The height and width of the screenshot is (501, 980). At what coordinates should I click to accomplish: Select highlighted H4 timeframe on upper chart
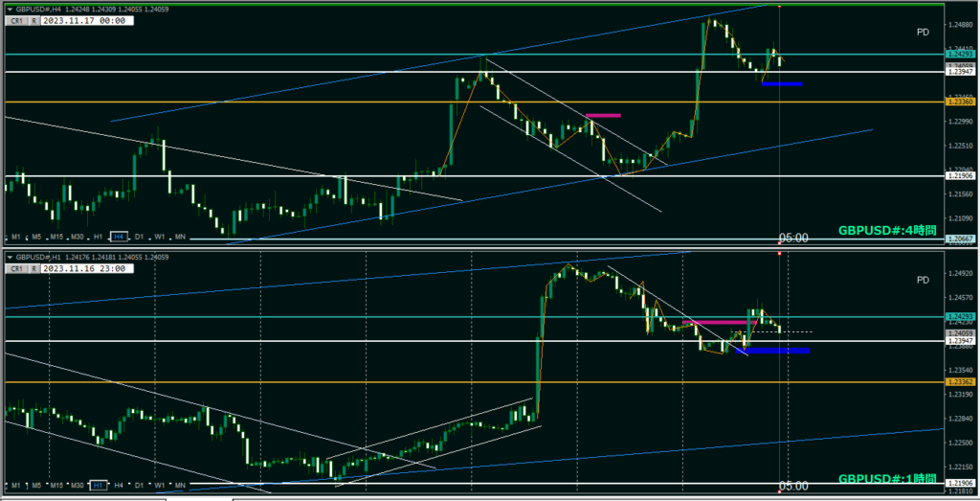118,237
